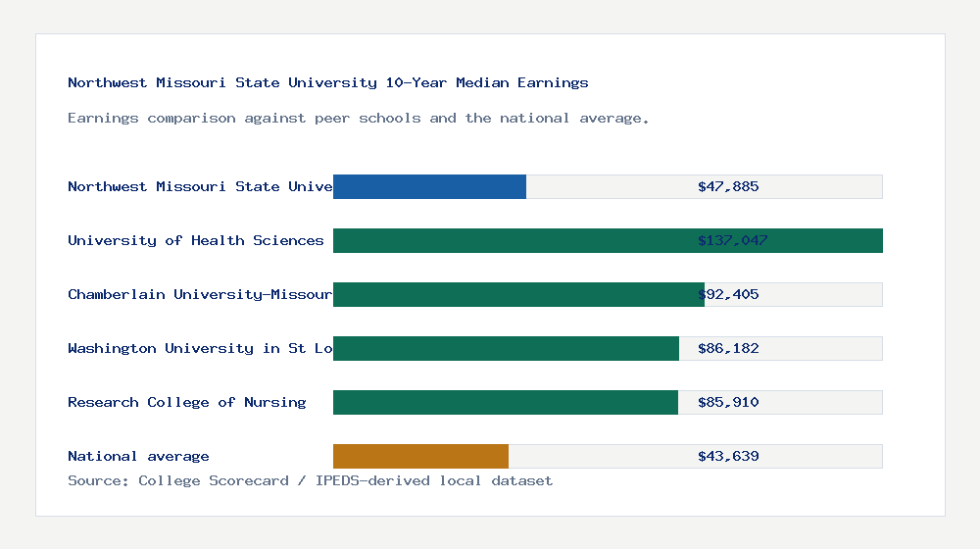Click the chart title about 10-Year Median Earnings

pyautogui.click(x=328, y=82)
